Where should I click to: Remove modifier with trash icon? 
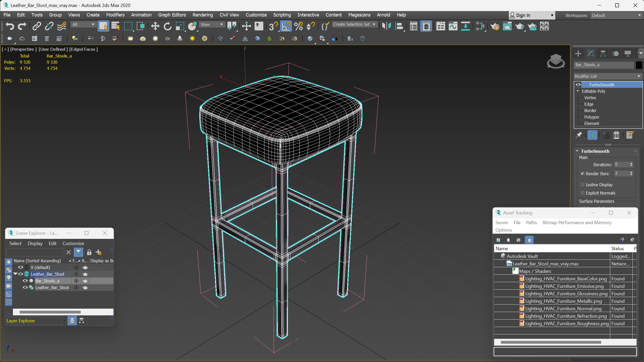[616, 135]
